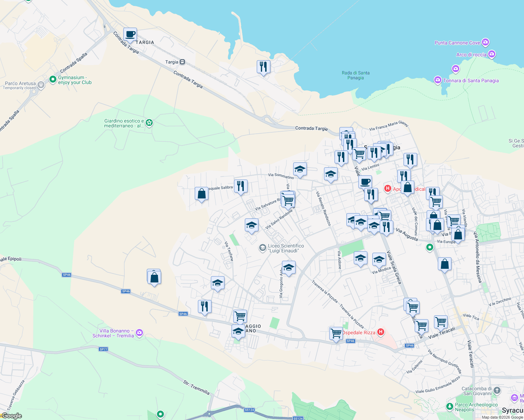The height and width of the screenshot is (420, 524).
Task: Open the label Tonnara di Santa Panagia
Action: coord(471,80)
